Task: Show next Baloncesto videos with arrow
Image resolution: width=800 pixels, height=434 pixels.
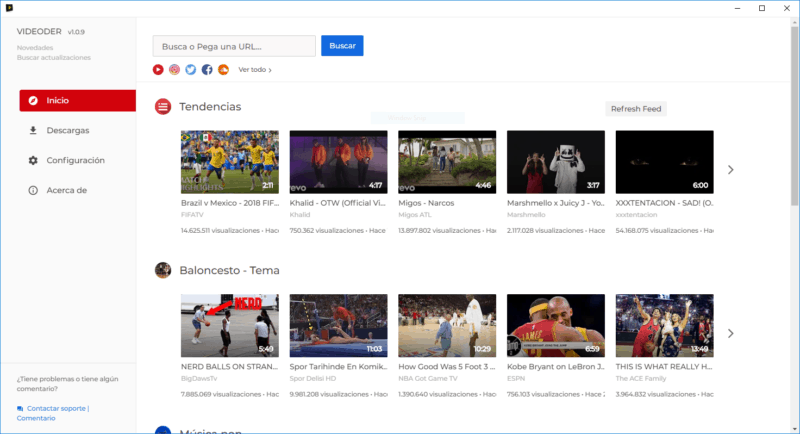Action: [x=730, y=333]
